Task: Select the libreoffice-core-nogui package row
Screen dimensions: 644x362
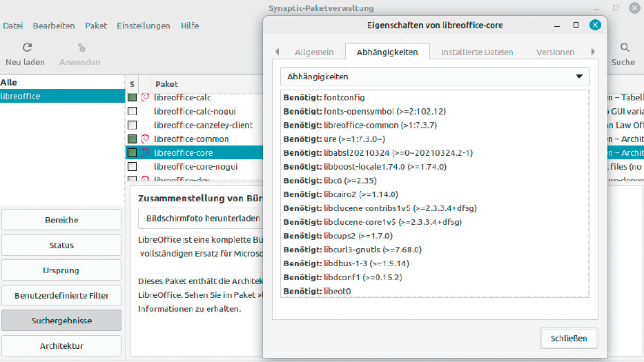Action: pyautogui.click(x=194, y=167)
